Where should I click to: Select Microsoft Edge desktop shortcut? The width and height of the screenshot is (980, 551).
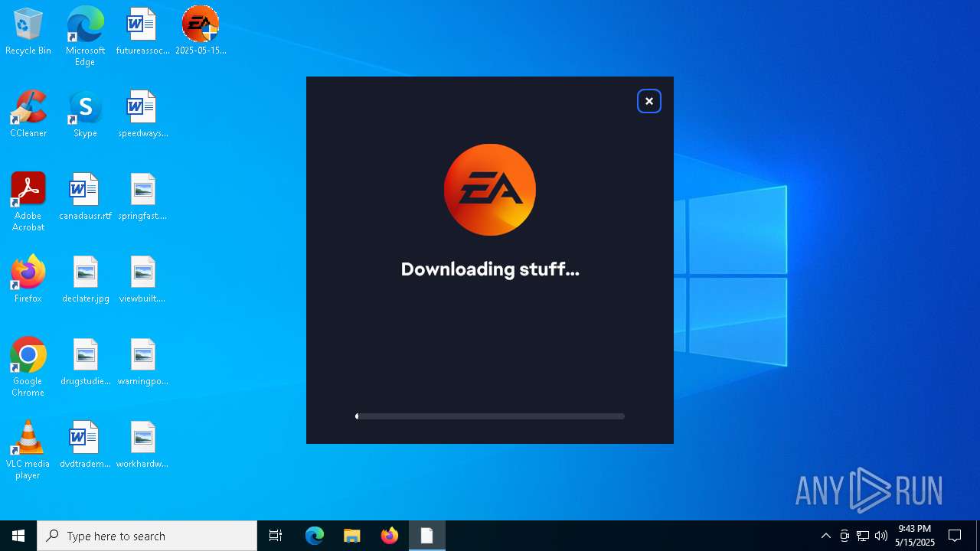(85, 36)
